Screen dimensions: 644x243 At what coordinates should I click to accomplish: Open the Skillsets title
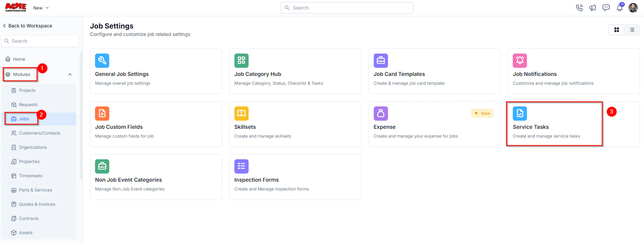click(x=245, y=127)
